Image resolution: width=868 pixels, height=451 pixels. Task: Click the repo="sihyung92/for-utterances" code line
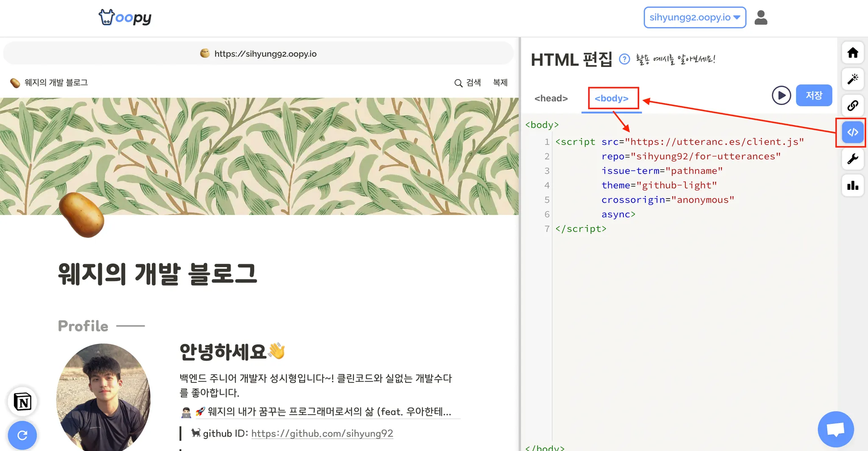click(691, 156)
